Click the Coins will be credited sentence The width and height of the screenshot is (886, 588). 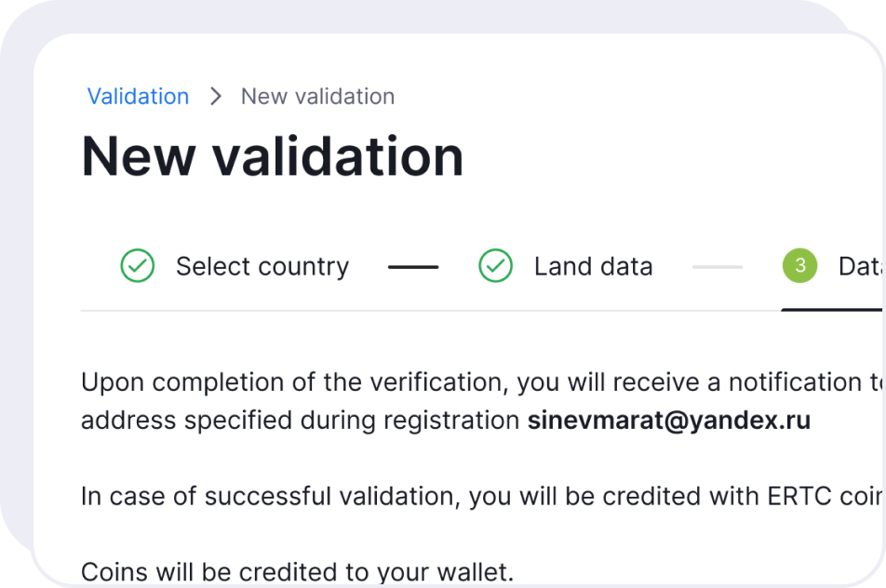click(x=297, y=570)
